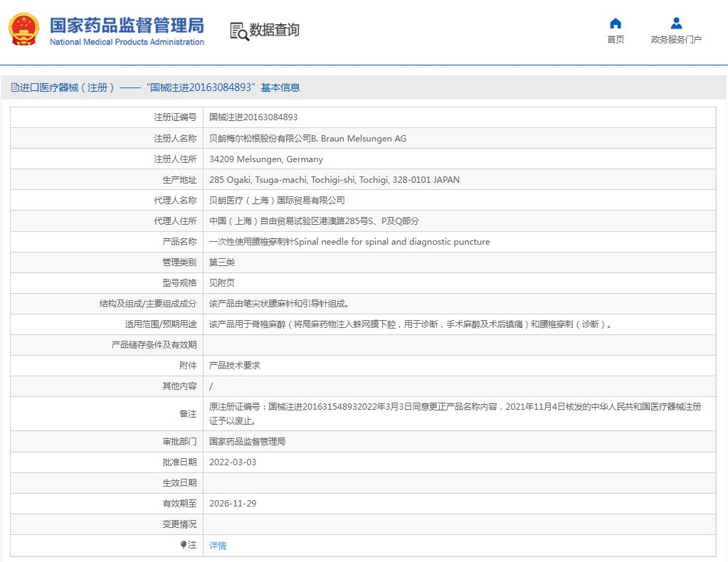Click the 有效期至 label
Screen dimensions: 728x562
[179, 504]
